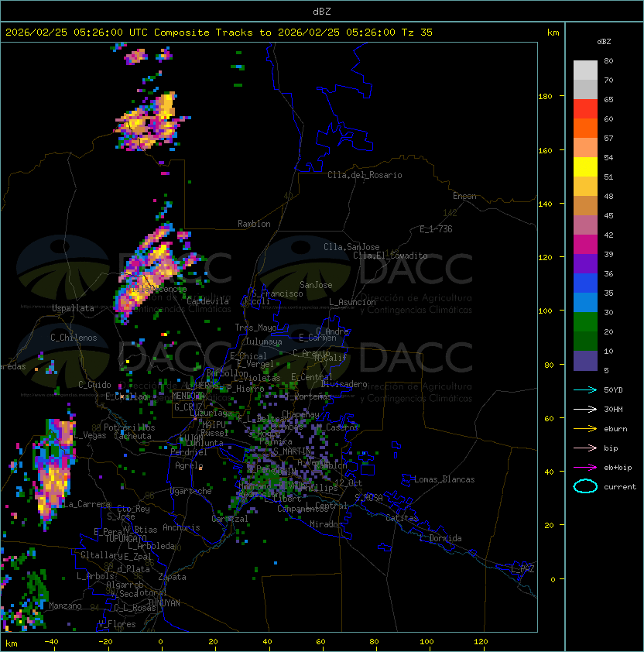Click the 'Composite Tracks' timestamp header line
The width and height of the screenshot is (644, 652).
tap(219, 33)
